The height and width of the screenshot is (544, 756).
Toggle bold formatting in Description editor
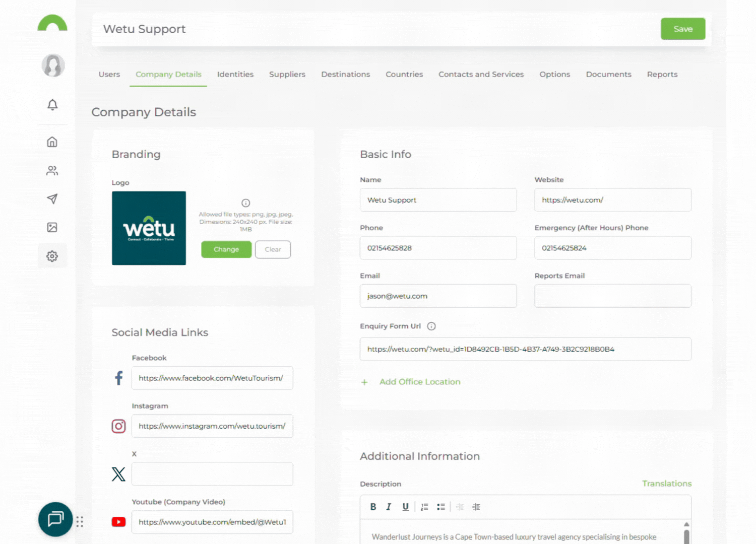[373, 507]
